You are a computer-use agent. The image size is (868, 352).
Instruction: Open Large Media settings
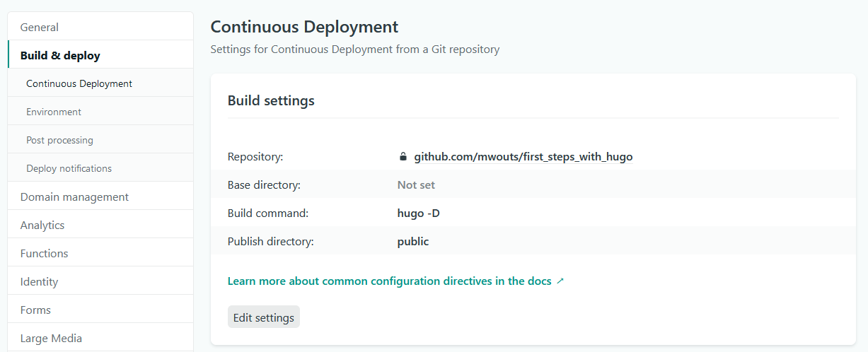(x=51, y=338)
